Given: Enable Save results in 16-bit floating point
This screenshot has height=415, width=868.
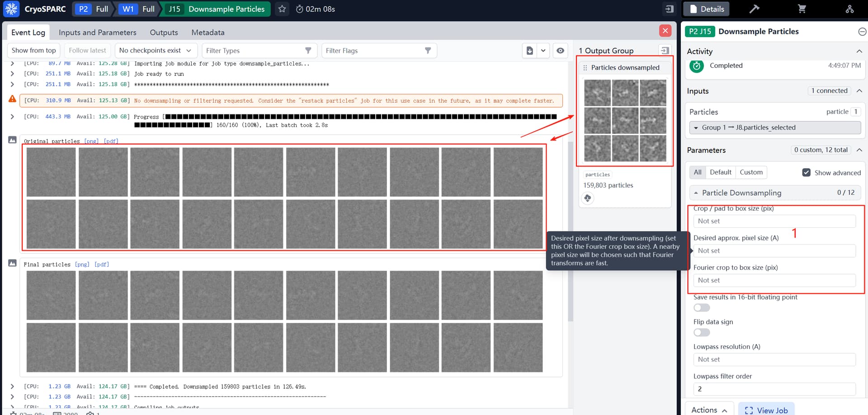Looking at the screenshot, I should pyautogui.click(x=702, y=308).
